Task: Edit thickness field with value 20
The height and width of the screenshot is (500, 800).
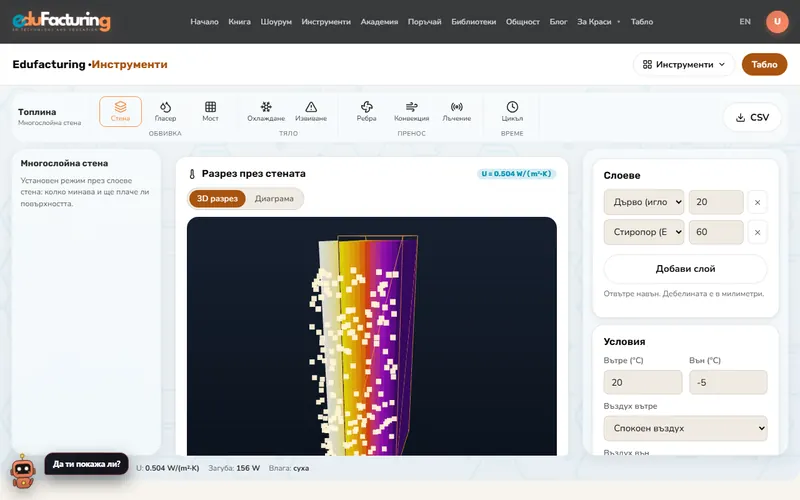Action: [716, 203]
